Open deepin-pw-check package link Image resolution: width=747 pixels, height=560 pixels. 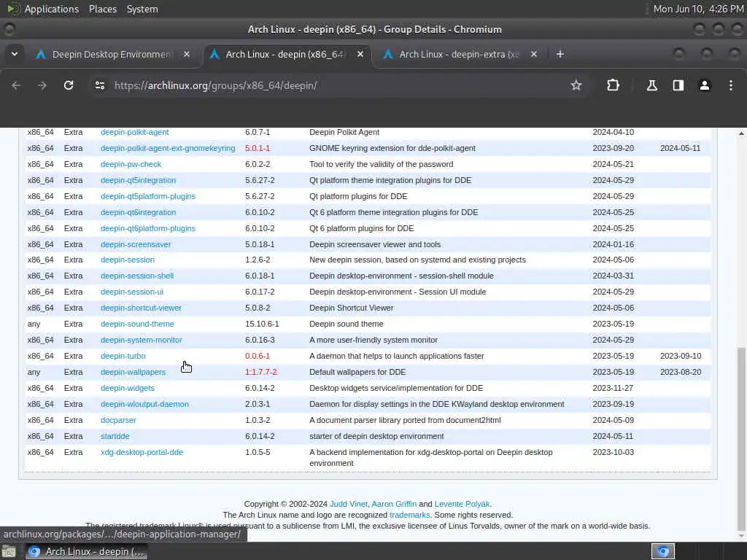131,164
